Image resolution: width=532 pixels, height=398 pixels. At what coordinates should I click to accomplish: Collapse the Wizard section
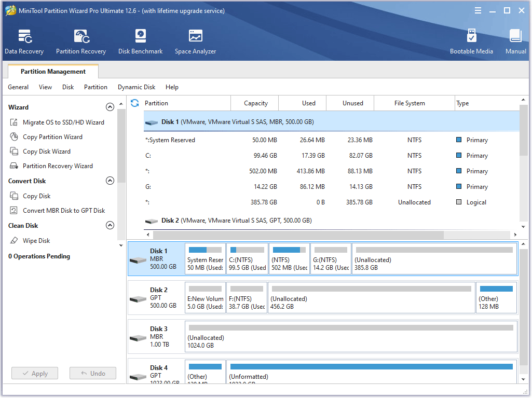point(110,107)
